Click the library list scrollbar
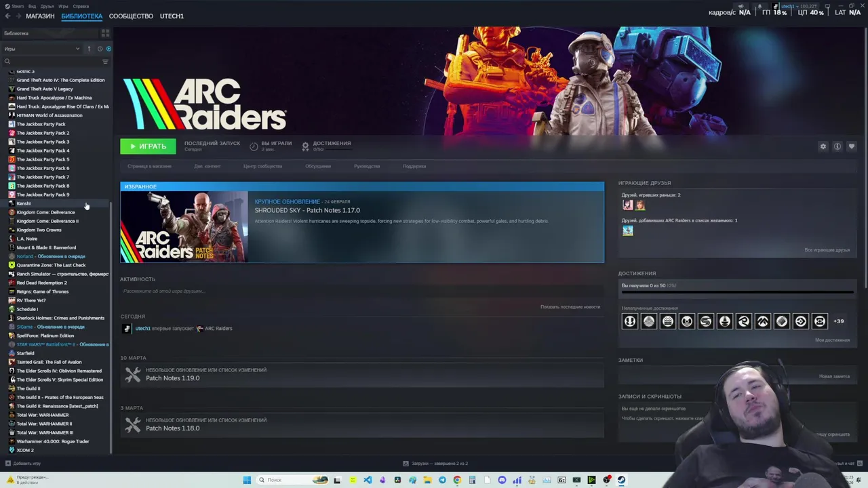Viewport: 868px width, 488px height. [111, 327]
